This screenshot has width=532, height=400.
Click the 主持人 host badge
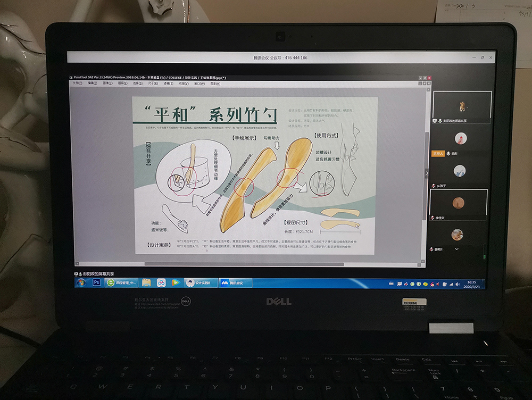click(x=437, y=153)
